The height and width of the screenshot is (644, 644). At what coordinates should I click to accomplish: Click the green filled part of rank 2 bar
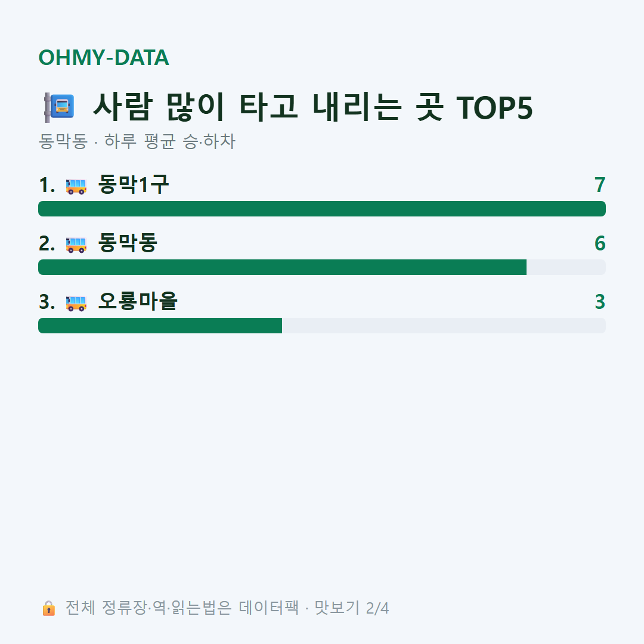[x=282, y=267]
